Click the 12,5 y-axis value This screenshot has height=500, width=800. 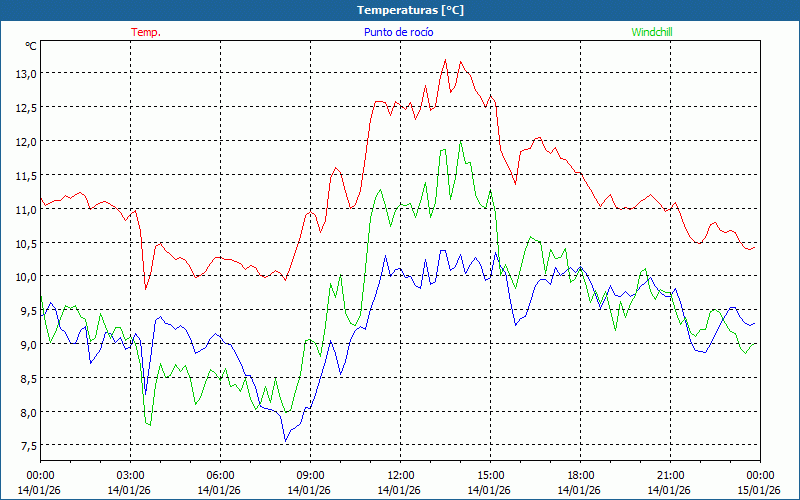coord(25,107)
